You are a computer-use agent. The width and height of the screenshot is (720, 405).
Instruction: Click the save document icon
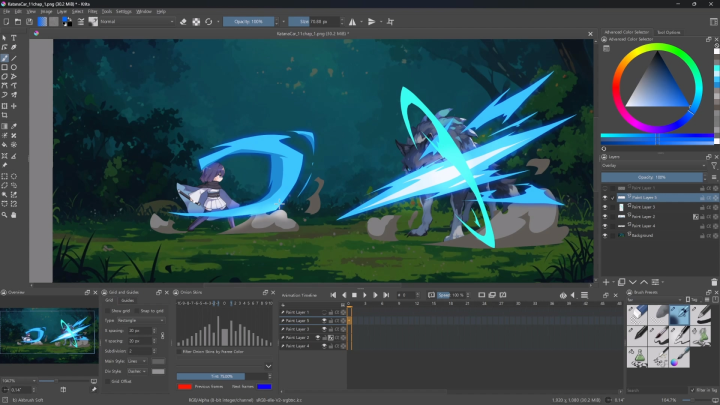[27, 21]
